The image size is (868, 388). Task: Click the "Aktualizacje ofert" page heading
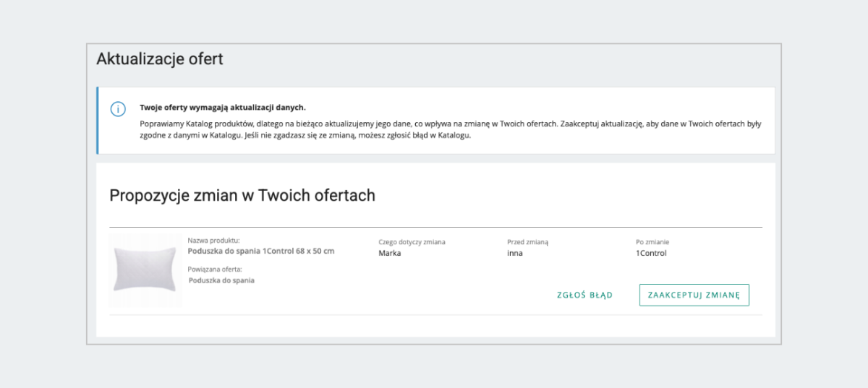pos(160,59)
